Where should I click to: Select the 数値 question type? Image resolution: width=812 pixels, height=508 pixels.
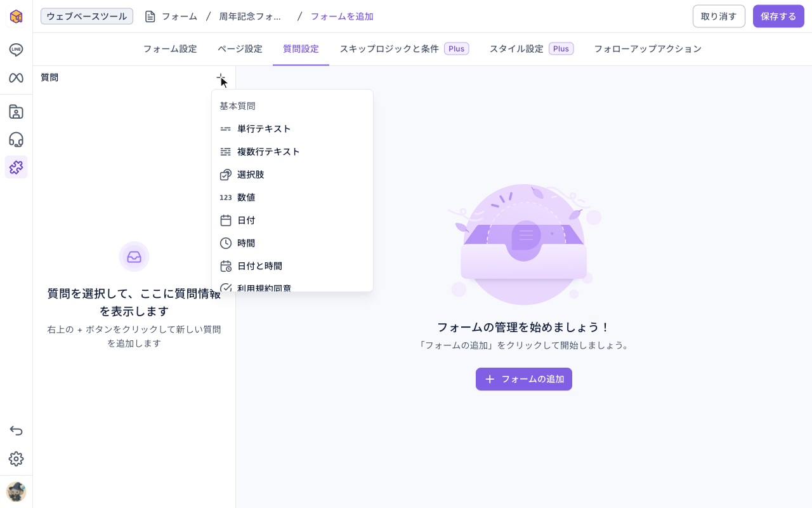pos(292,197)
